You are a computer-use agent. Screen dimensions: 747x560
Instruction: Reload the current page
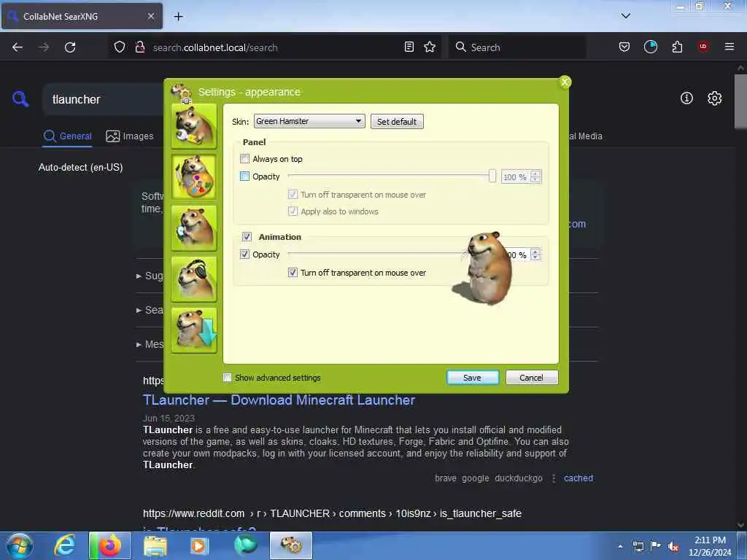(x=70, y=47)
